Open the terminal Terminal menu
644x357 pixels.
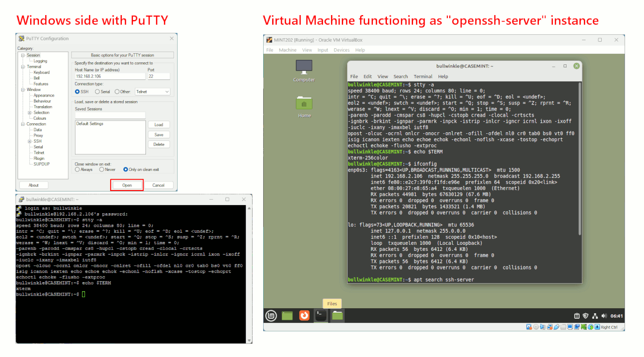423,76
